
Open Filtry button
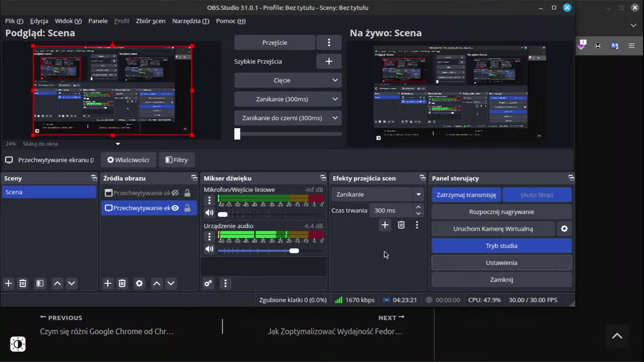click(x=177, y=160)
